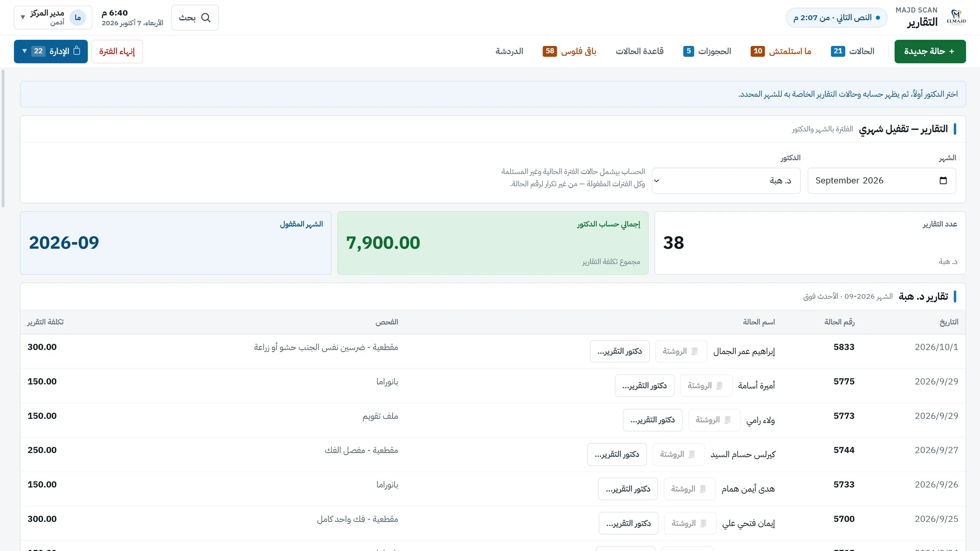
Task: Switch to the الحالات tab
Action: 853,51
